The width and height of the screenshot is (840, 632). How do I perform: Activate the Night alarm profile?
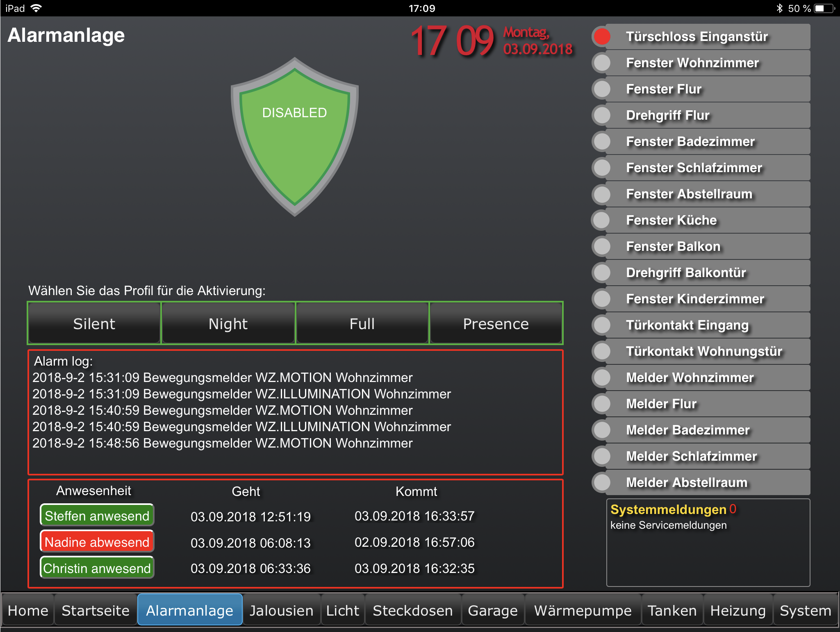coord(228,324)
